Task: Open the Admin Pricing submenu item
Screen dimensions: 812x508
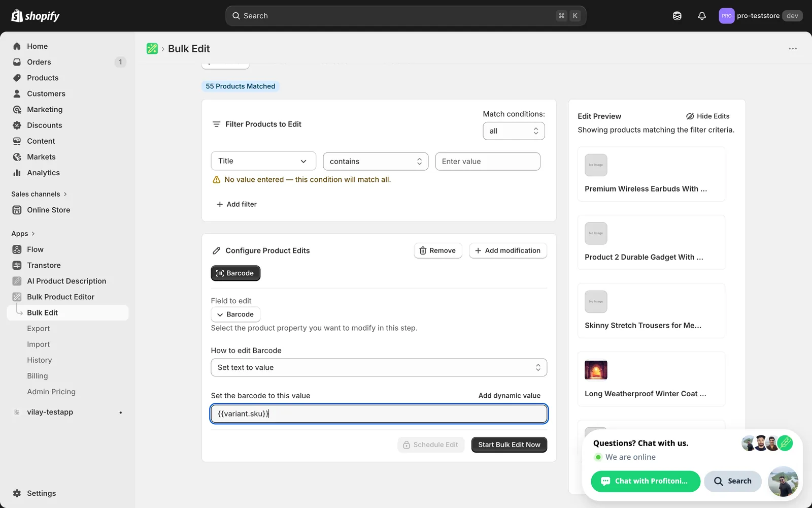Action: 51,392
